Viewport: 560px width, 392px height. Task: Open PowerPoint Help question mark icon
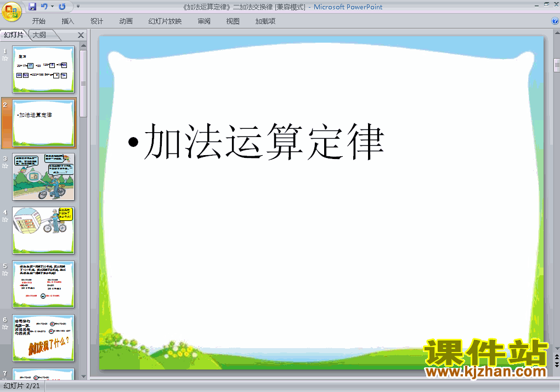[555, 21]
